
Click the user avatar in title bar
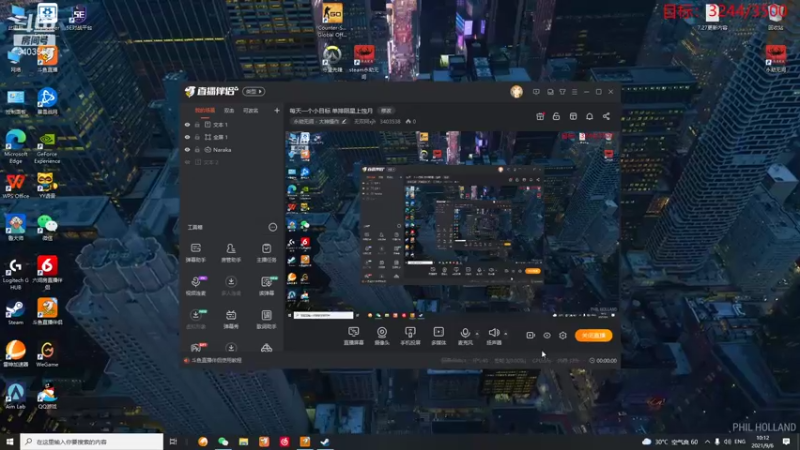point(516,92)
